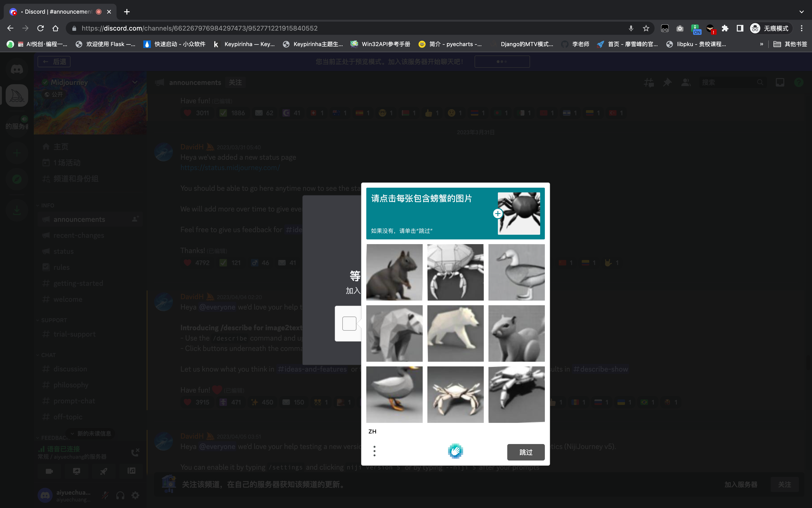Open the captcha three-dot options menu

(x=375, y=451)
